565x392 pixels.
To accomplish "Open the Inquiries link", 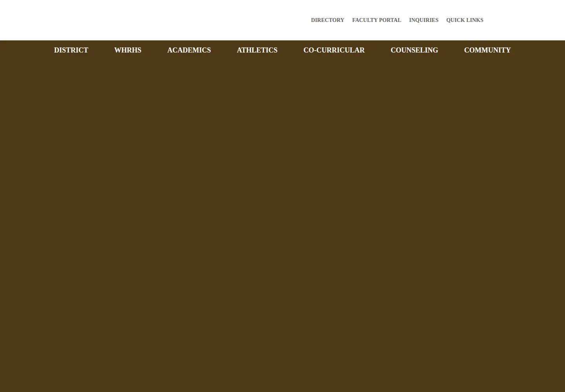I will tap(423, 20).
